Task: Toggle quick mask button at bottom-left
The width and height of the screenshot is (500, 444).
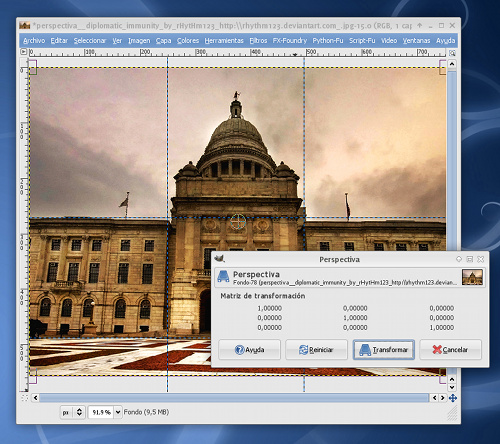Action: pyautogui.click(x=24, y=398)
